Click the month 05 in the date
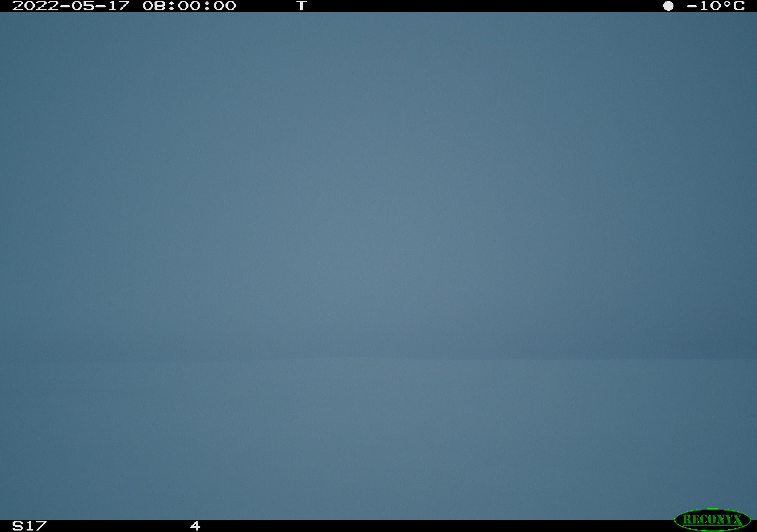 pos(83,6)
